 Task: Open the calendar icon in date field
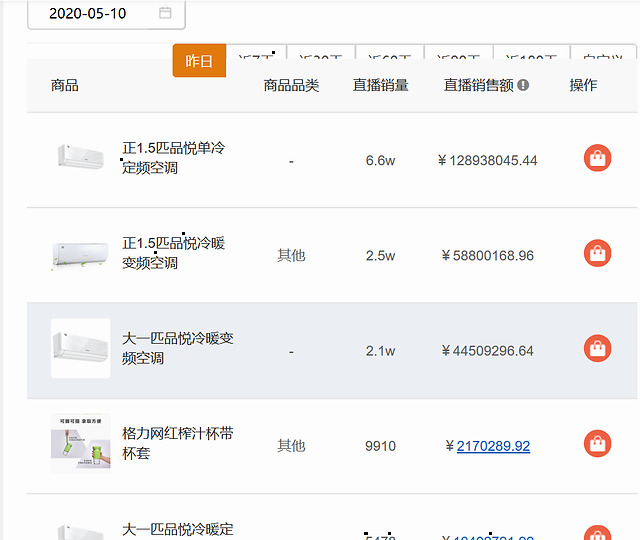165,13
